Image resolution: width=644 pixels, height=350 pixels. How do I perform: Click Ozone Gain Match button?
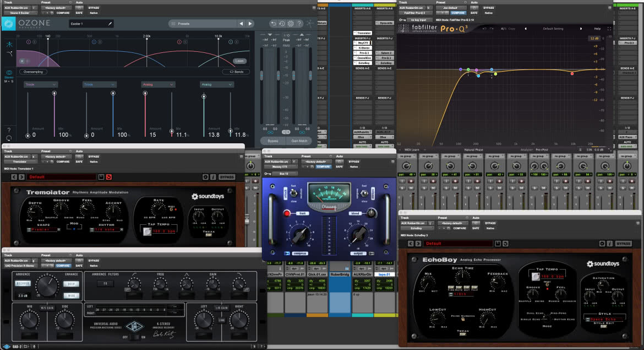click(299, 141)
